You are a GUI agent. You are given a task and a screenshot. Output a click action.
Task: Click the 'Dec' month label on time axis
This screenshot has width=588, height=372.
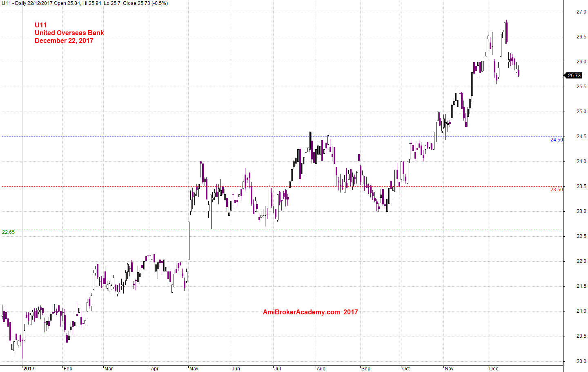click(494, 369)
